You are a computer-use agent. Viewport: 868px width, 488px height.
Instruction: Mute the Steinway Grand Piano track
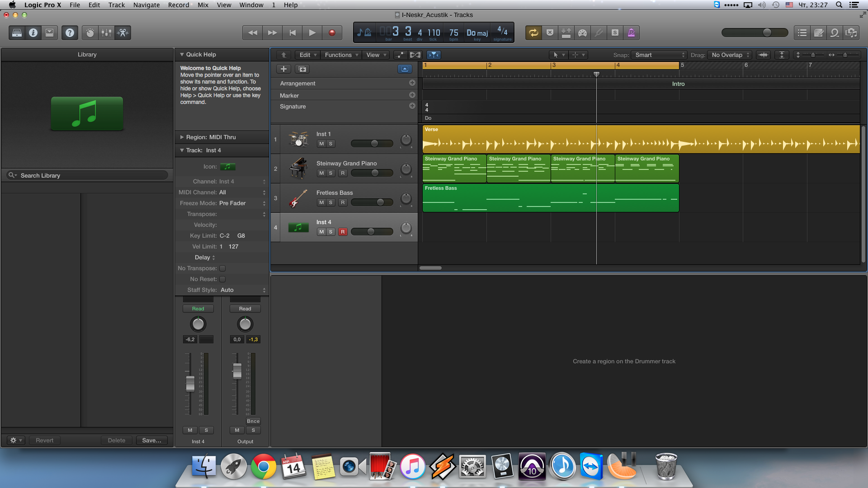pyautogui.click(x=321, y=173)
